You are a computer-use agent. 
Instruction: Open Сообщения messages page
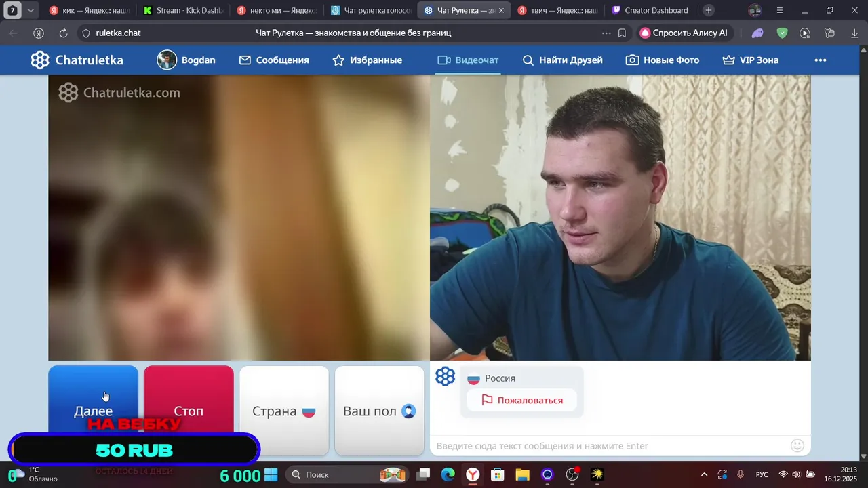(x=274, y=60)
